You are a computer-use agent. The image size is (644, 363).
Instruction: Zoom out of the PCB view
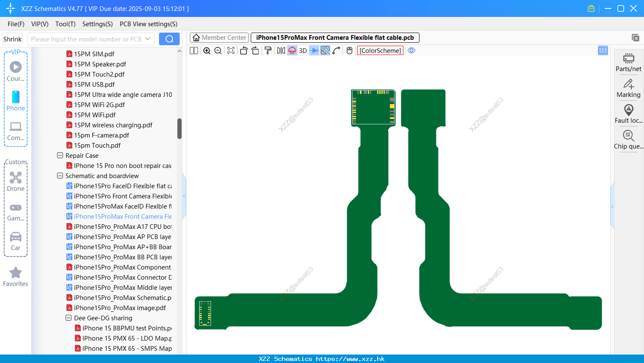[x=218, y=50]
